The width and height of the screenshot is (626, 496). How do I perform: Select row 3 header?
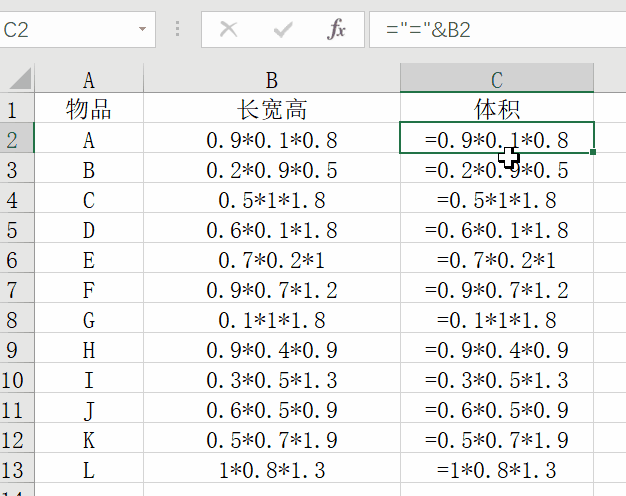point(17,168)
